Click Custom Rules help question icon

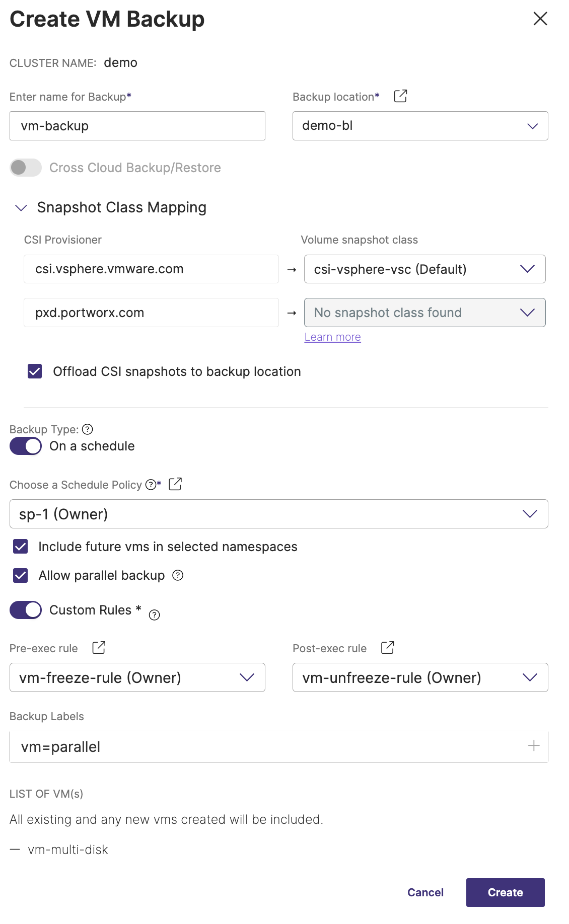[x=155, y=615]
